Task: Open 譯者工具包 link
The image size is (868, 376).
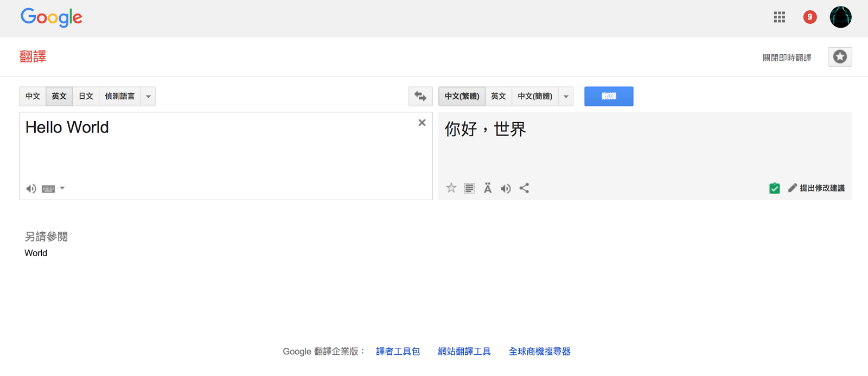Action: [398, 352]
